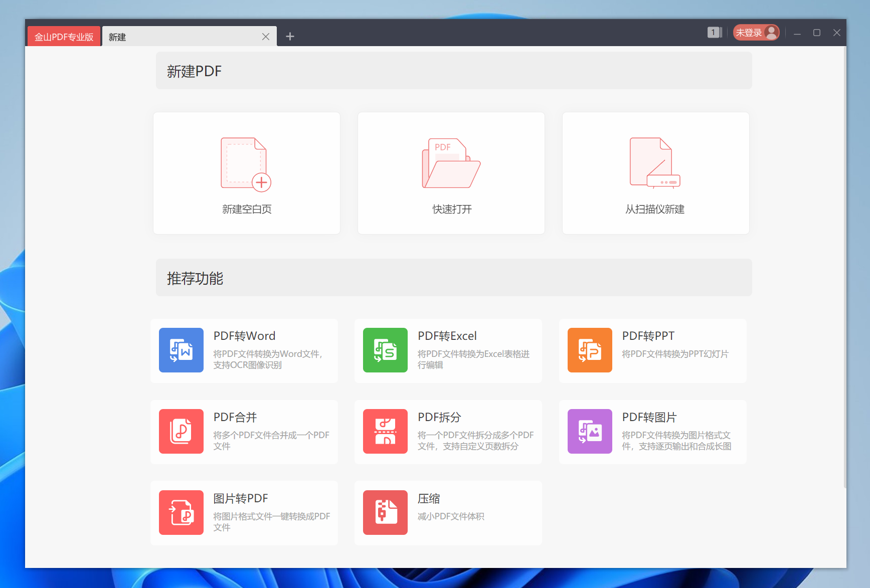The width and height of the screenshot is (870, 588).
Task: Click the 从扫描仪新建 label
Action: 655,209
